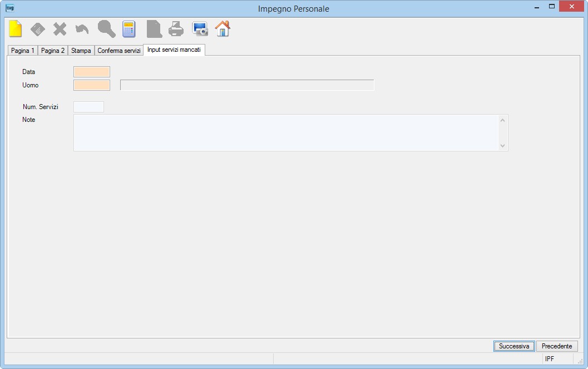Click the Precedente button
The image size is (588, 369).
click(x=557, y=346)
